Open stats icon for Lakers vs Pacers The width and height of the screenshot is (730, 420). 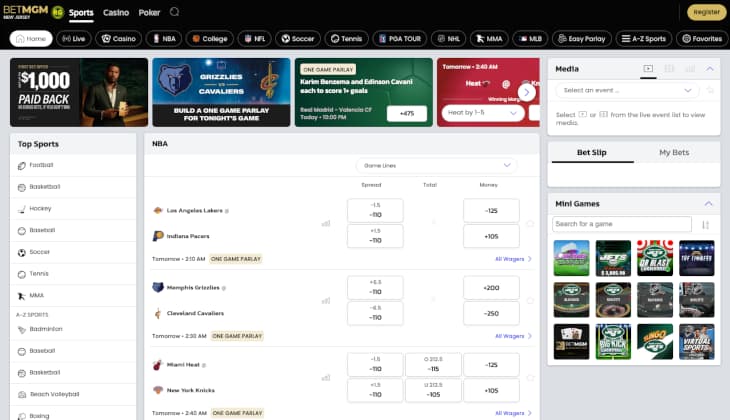click(x=326, y=224)
